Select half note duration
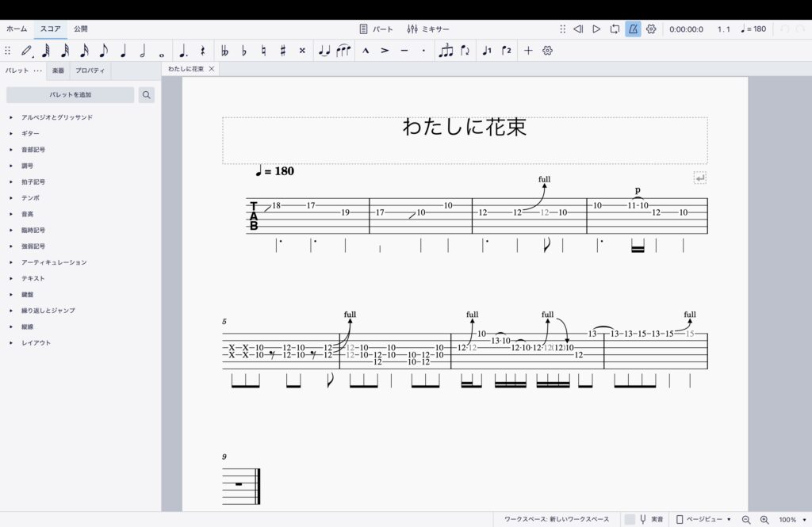 point(143,51)
